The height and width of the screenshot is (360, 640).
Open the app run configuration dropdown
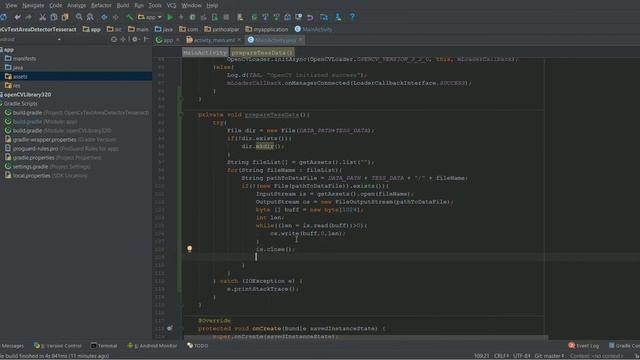(150, 17)
